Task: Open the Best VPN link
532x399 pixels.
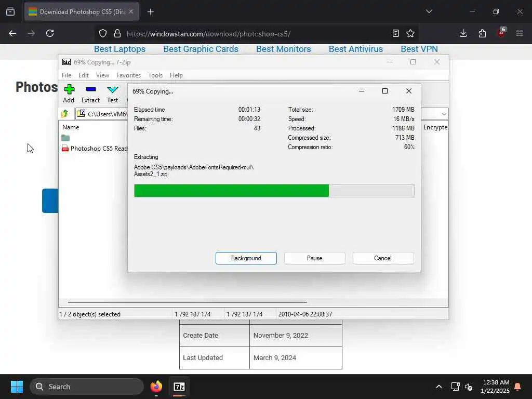Action: pos(419,49)
